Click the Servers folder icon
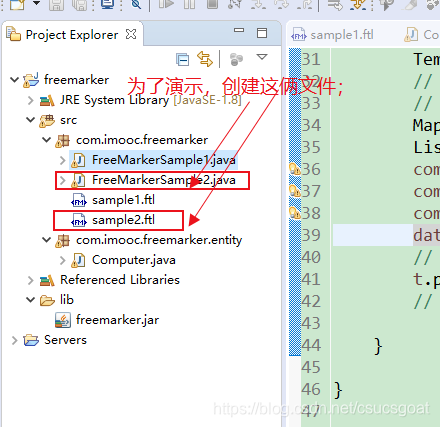The width and height of the screenshot is (440, 427). [x=31, y=340]
